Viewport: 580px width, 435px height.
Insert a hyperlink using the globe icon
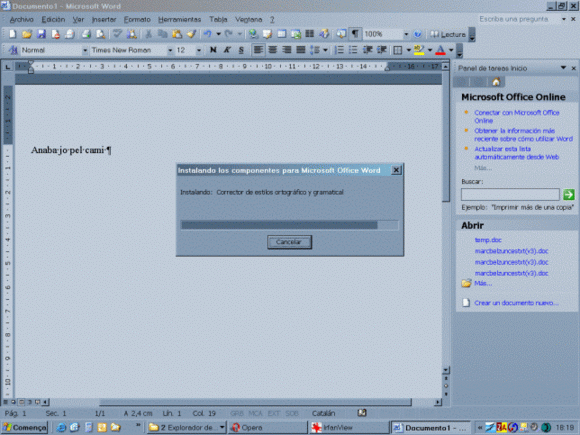click(x=253, y=34)
